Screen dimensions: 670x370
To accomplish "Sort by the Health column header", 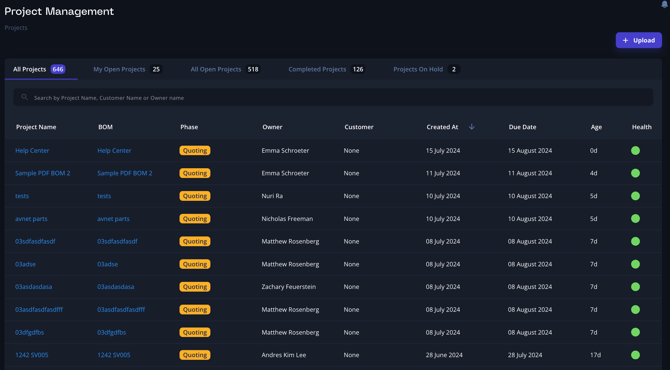I will click(x=641, y=127).
